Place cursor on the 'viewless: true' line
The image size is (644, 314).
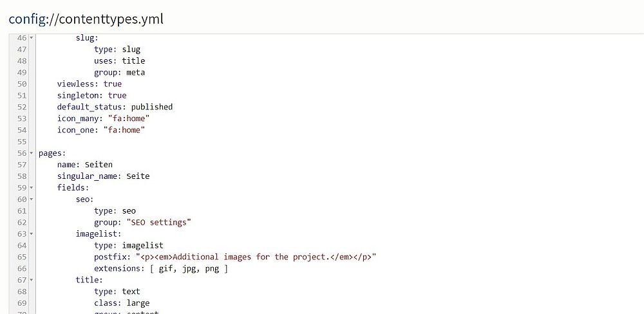[x=90, y=84]
